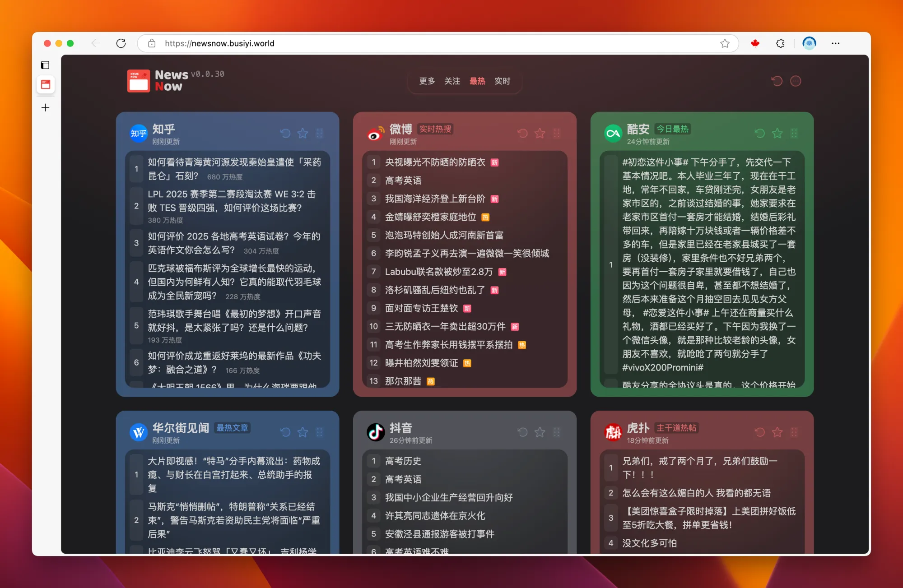Click the browser reload button

pyautogui.click(x=121, y=43)
